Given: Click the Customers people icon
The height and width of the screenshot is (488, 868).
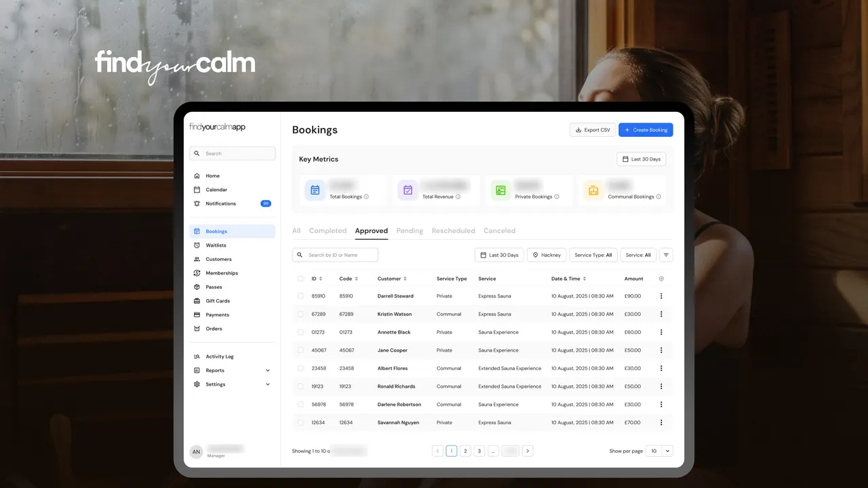Looking at the screenshot, I should pos(197,259).
